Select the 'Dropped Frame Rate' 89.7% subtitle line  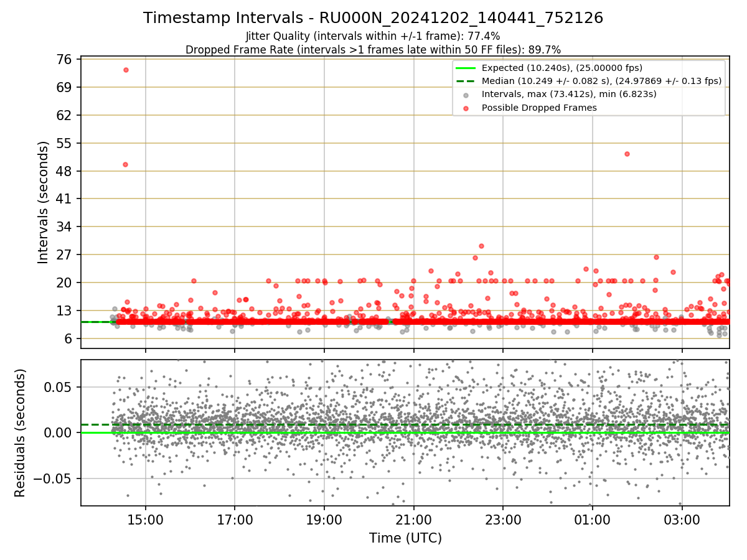373,50
